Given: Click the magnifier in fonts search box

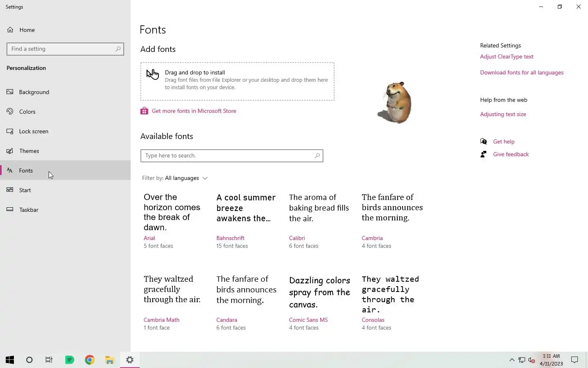Looking at the screenshot, I should [317, 156].
